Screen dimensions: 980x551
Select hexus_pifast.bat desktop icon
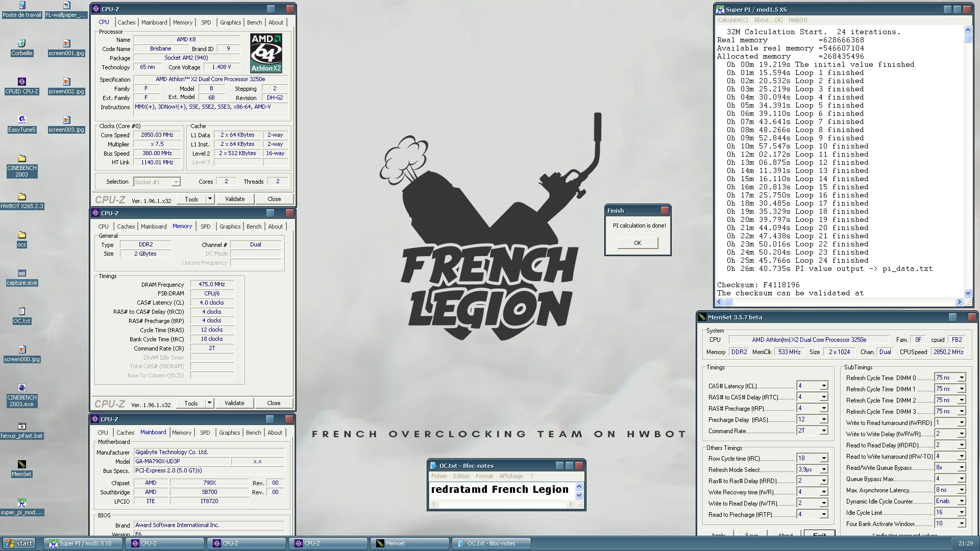tap(21, 431)
